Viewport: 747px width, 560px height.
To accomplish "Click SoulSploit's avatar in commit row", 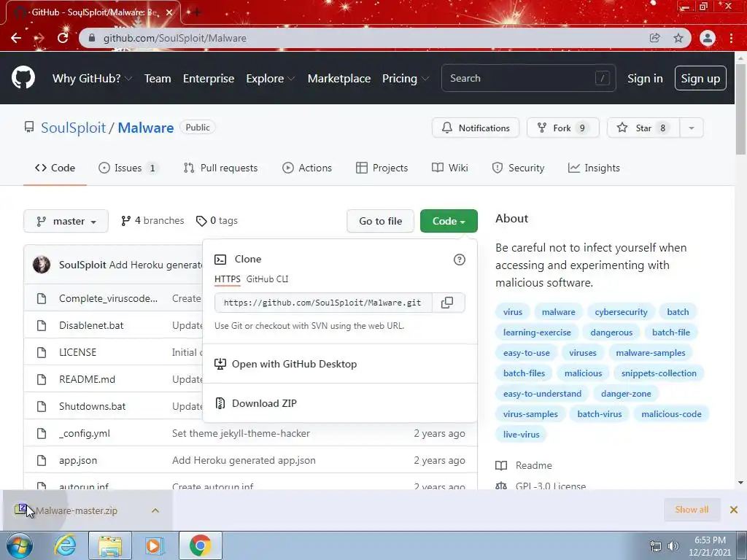I will tap(42, 264).
